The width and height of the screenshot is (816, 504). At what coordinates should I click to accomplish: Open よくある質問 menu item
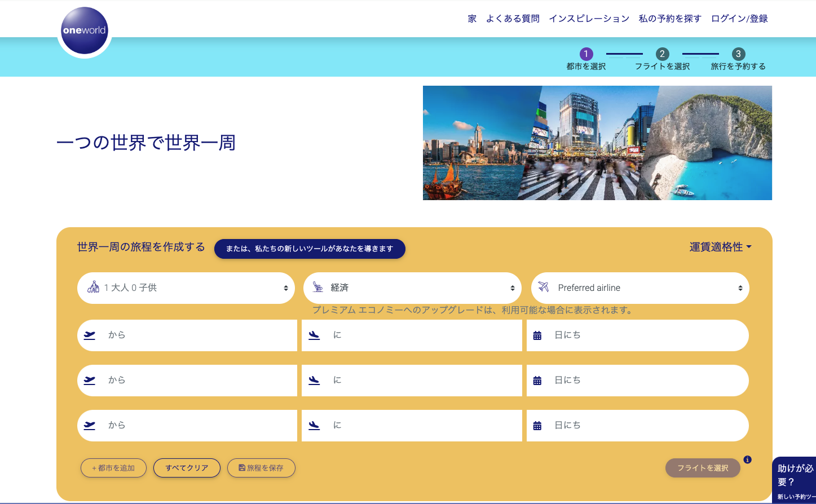[x=513, y=19]
